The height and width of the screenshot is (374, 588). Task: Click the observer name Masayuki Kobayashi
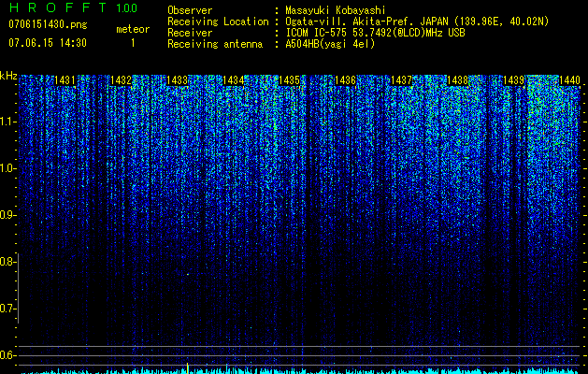tap(336, 11)
